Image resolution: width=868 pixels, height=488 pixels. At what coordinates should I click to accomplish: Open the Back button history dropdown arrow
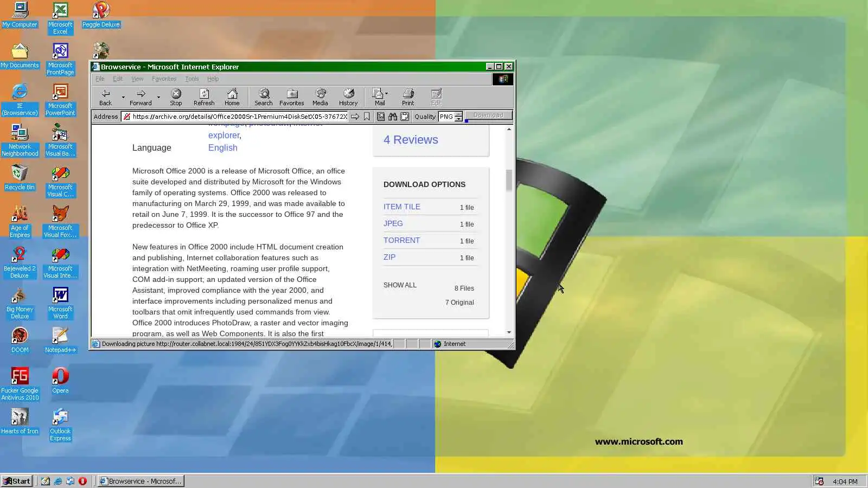[123, 98]
